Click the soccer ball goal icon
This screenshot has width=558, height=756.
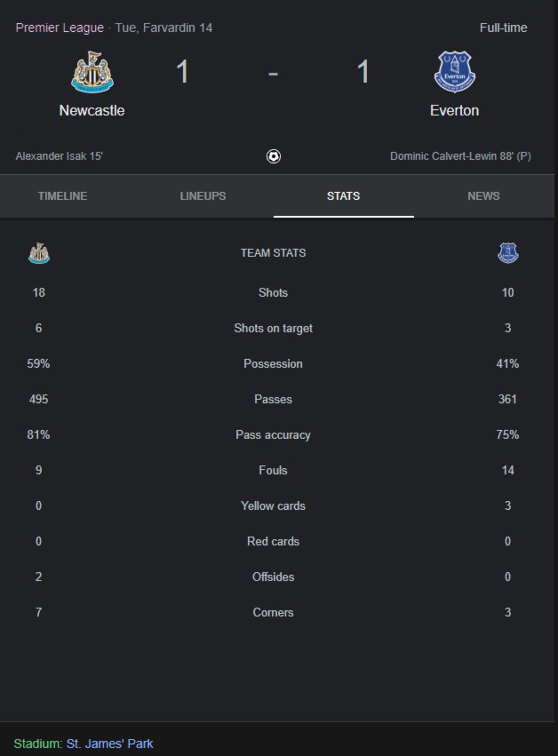pyautogui.click(x=273, y=156)
